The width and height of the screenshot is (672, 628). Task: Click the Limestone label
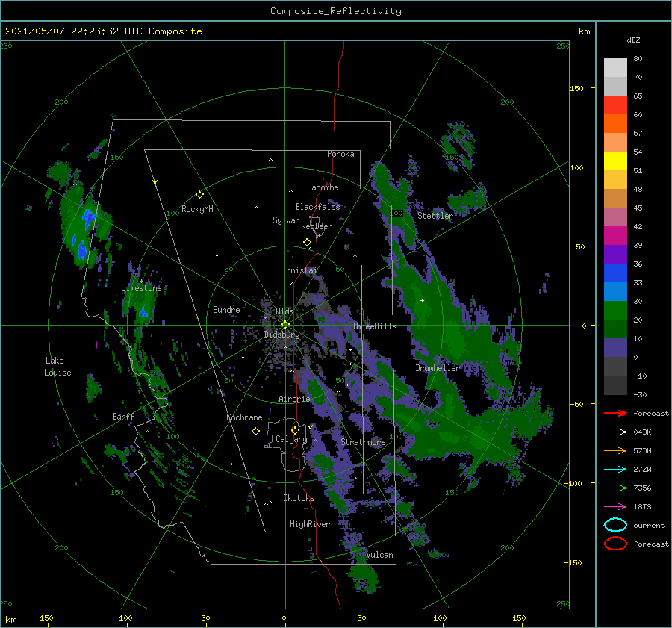click(141, 288)
